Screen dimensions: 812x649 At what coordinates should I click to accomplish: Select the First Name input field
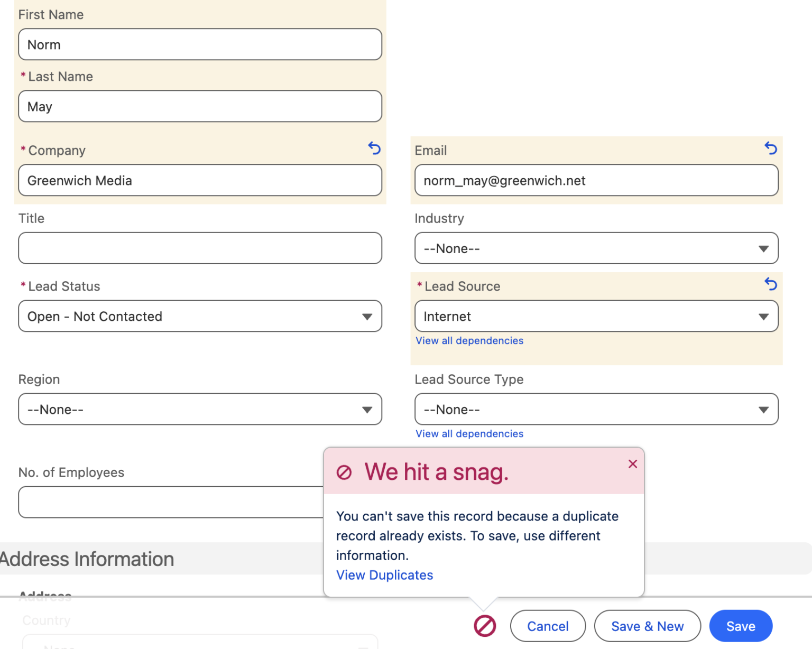[200, 44]
